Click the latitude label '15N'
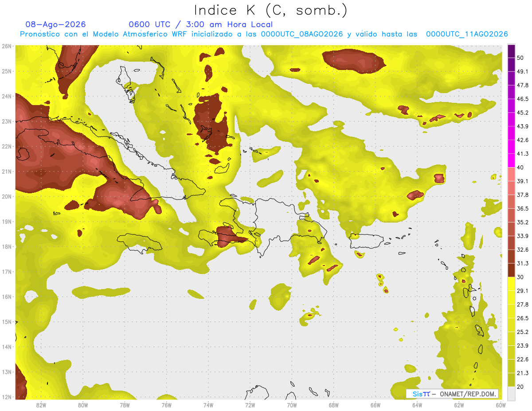This screenshot has height=411, width=532. tap(7, 322)
